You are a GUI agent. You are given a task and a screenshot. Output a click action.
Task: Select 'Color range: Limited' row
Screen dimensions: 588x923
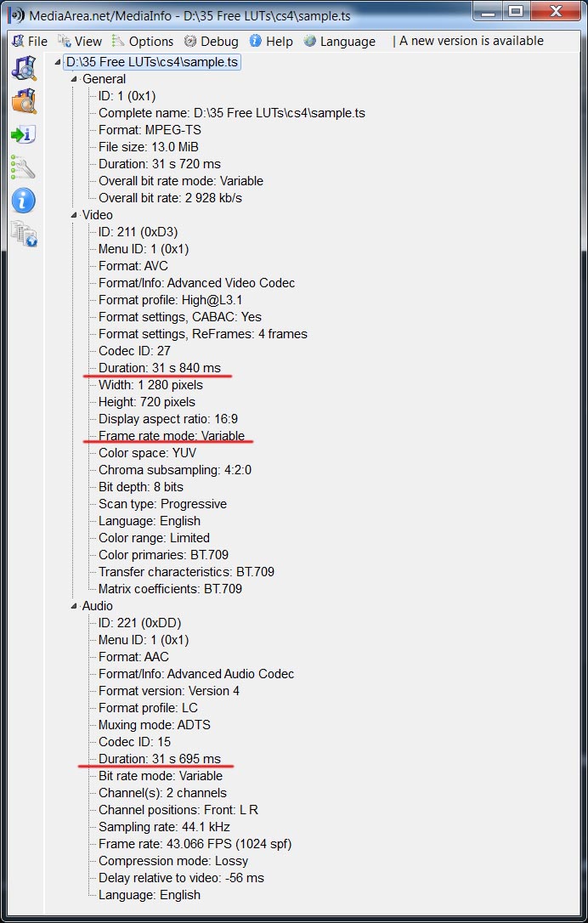(x=154, y=538)
